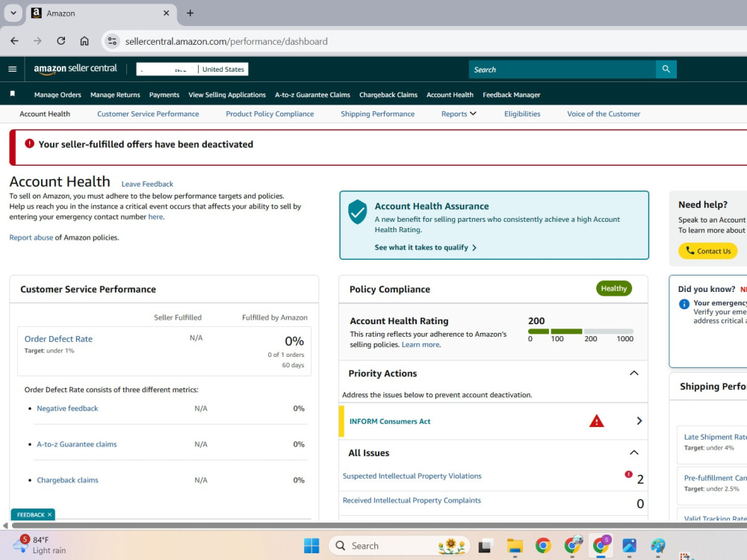Click the Seller Central search field
The height and width of the screenshot is (560, 747).
pos(562,69)
